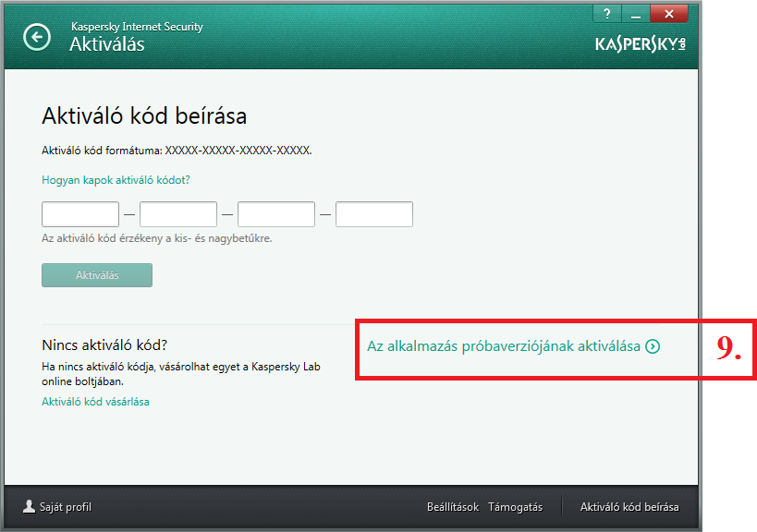Open the 'Aktiváló kód vásárlása' link
The image size is (757, 532).
click(95, 402)
